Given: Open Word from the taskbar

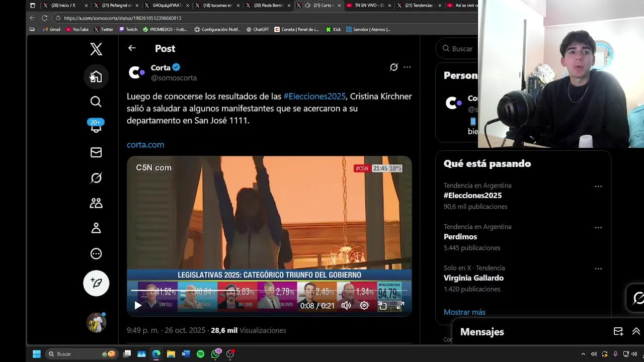Looking at the screenshot, I should pyautogui.click(x=186, y=354).
